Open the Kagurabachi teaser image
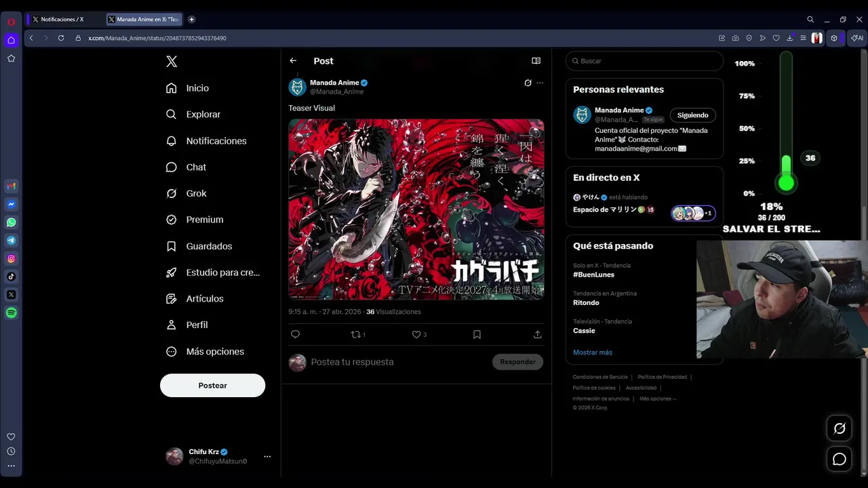 (416, 209)
